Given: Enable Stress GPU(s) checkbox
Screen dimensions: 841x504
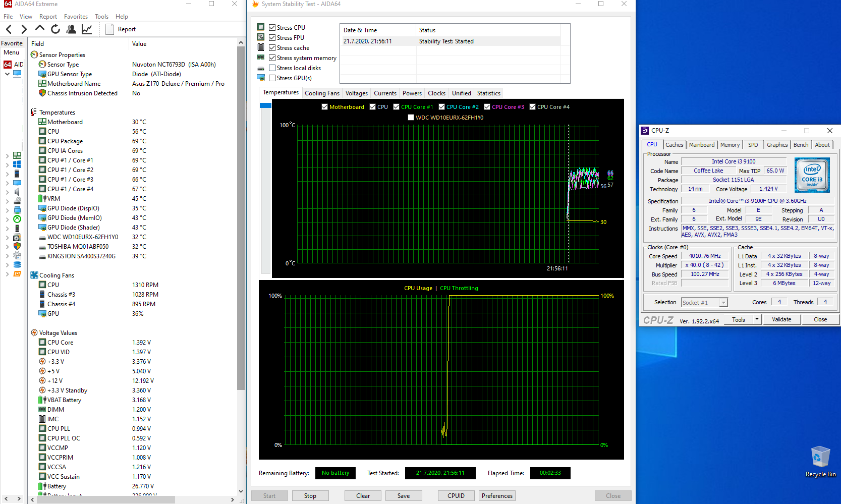Looking at the screenshot, I should 272,78.
